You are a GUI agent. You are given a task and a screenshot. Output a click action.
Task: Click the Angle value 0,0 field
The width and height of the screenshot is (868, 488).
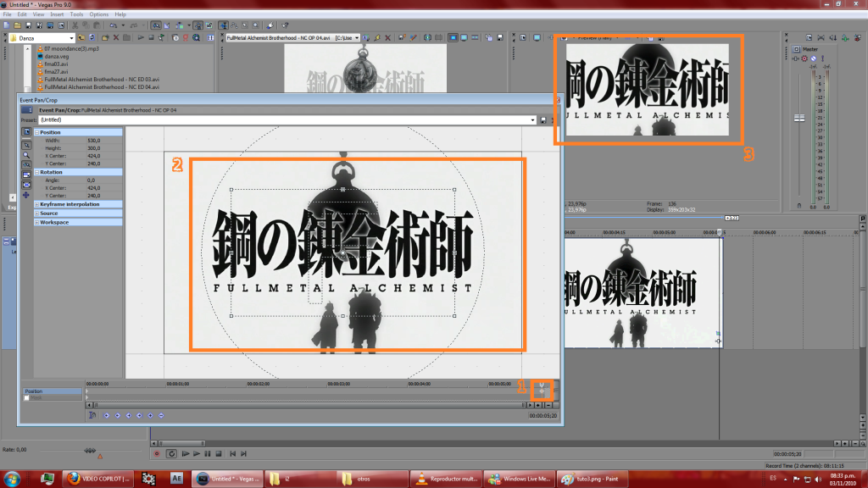coord(104,180)
